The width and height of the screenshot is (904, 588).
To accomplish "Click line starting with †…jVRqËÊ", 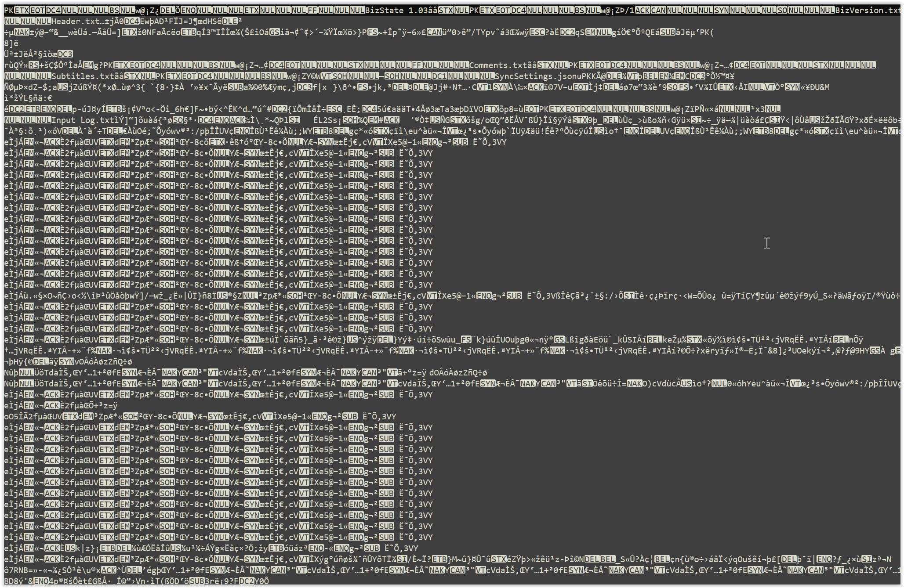I will [x=26, y=350].
